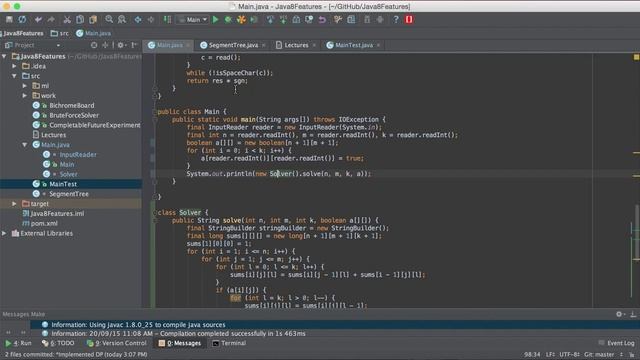Click the red JRebel-style toolbar icon
This screenshot has height=360, width=640.
coord(409,19)
